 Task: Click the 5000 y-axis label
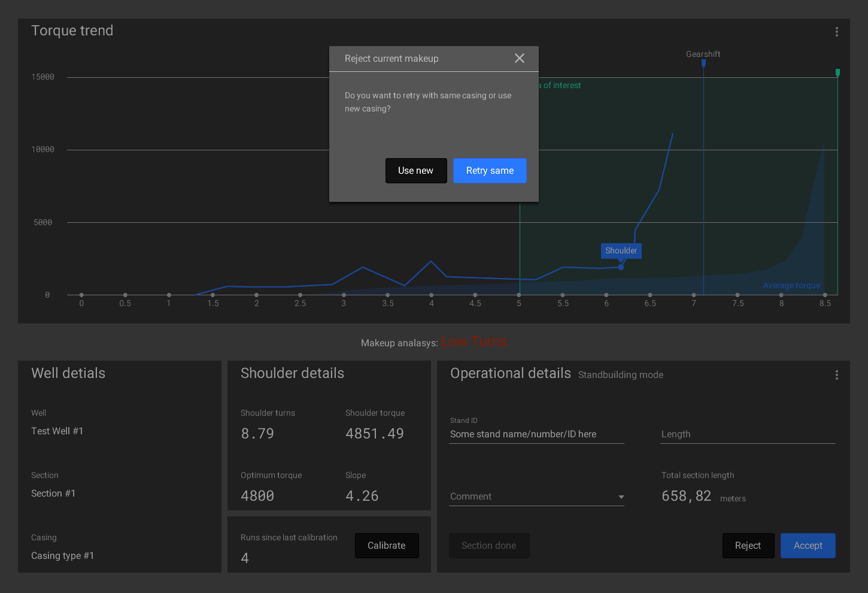pos(43,223)
